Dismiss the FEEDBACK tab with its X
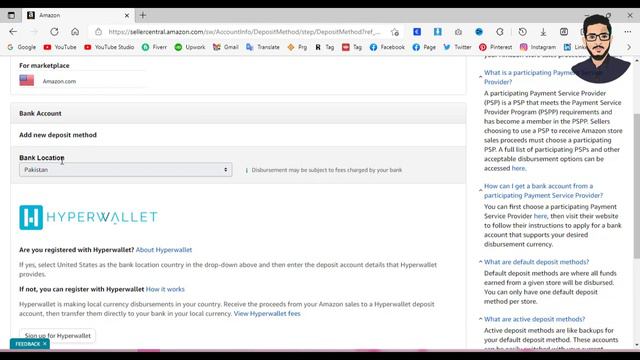The image size is (640, 360). click(45, 344)
